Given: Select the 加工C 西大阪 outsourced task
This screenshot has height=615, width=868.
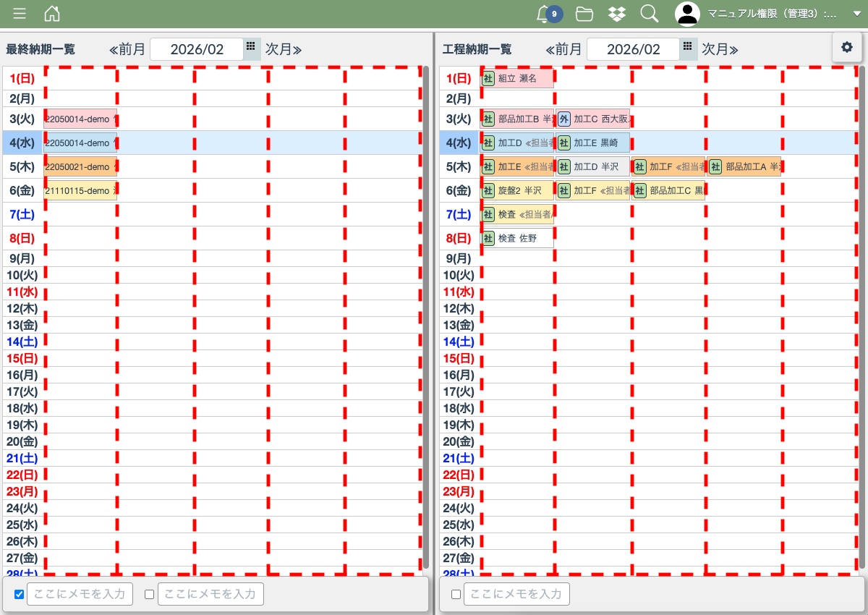Looking at the screenshot, I should point(593,119).
